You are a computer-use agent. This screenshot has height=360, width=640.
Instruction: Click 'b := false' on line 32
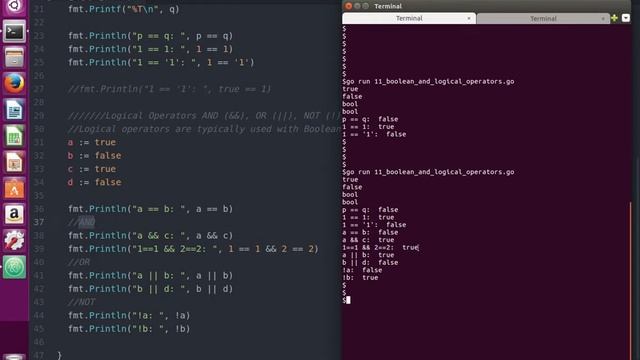(x=94, y=156)
